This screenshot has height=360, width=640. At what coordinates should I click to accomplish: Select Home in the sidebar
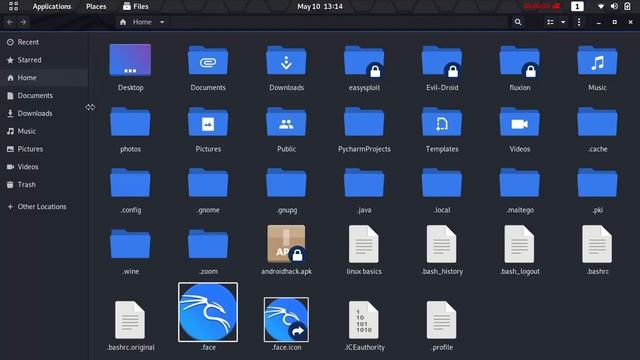coord(44,78)
